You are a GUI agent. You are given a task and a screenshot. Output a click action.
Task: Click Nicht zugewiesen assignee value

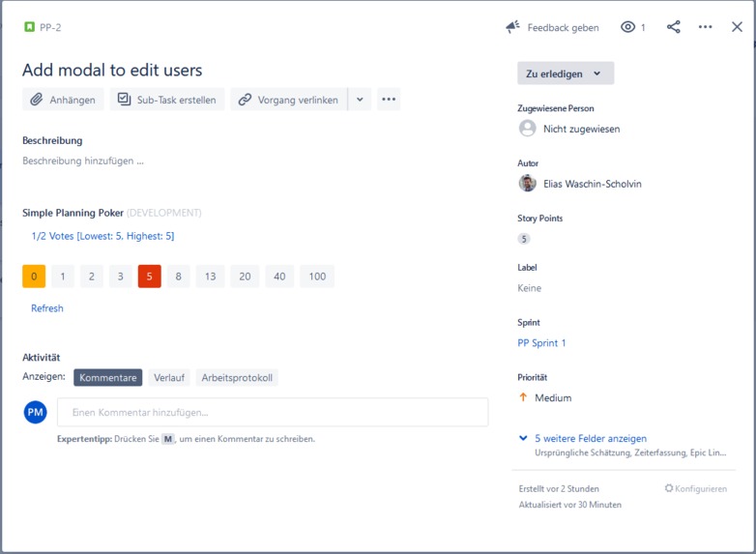(581, 130)
